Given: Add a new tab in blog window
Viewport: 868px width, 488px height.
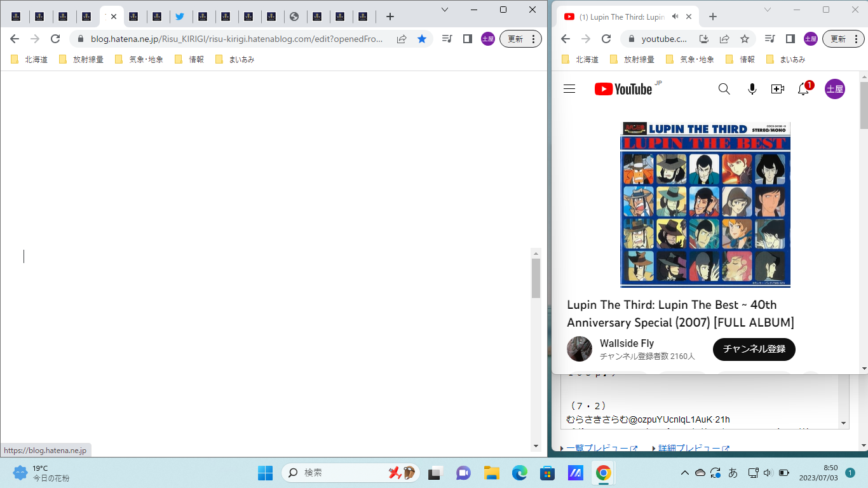Looking at the screenshot, I should pyautogui.click(x=390, y=17).
